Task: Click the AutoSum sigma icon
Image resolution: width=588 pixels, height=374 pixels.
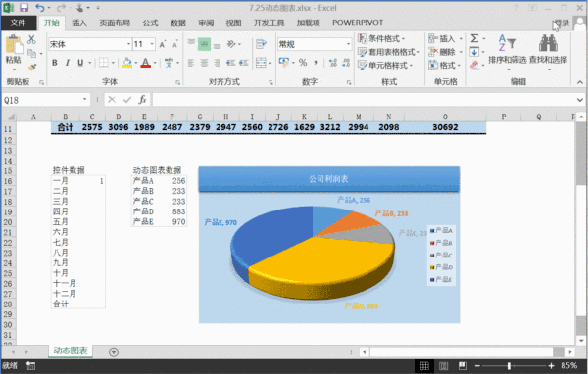Action: [x=474, y=38]
